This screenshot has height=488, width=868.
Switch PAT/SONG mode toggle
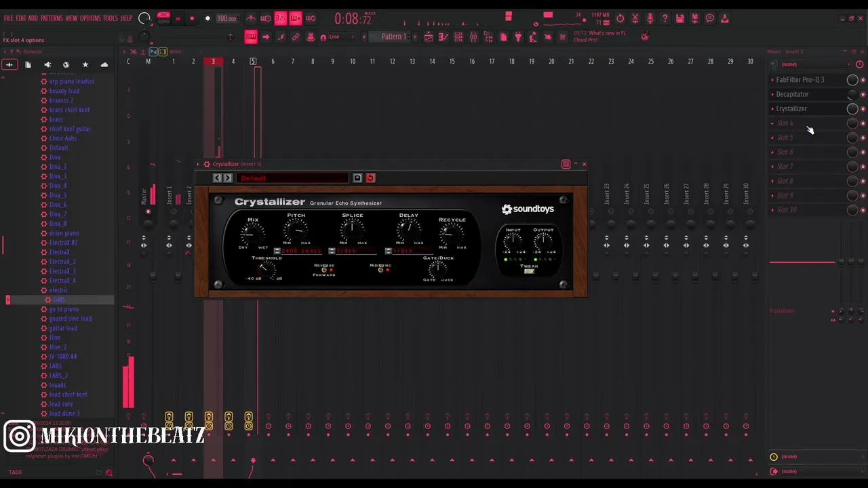click(163, 18)
